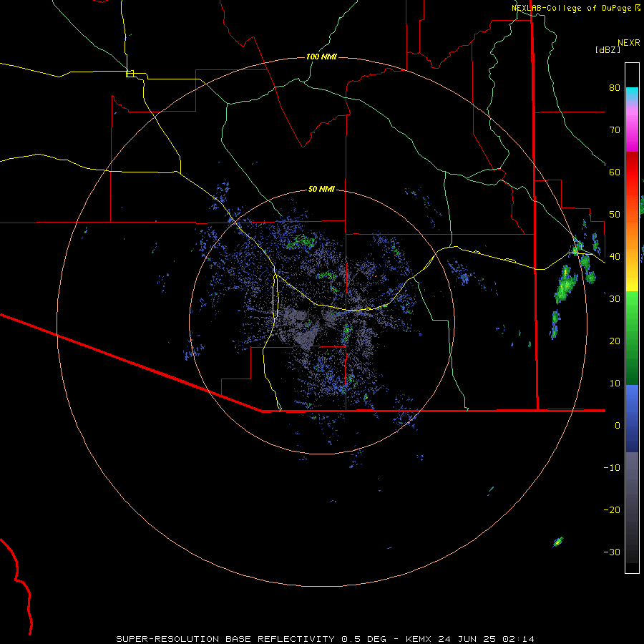The image size is (644, 644).
Task: Click the small square interchange marker on yellow highway
Action: tap(130, 74)
